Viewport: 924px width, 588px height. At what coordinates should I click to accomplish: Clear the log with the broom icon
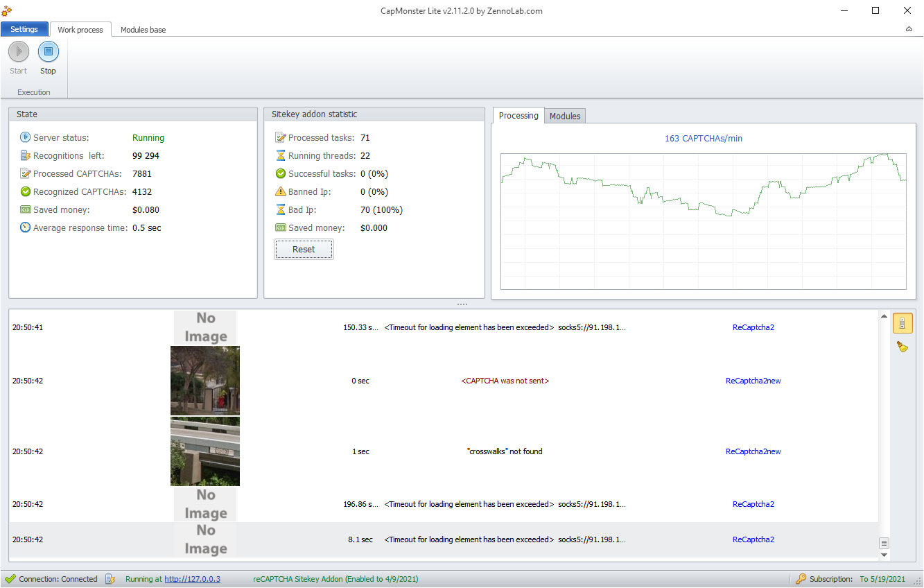tap(902, 347)
